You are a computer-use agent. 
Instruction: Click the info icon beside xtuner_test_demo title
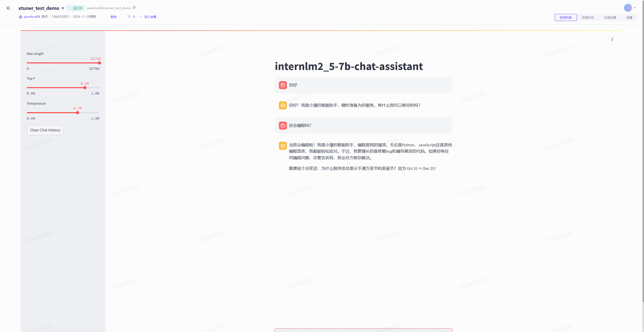coord(63,8)
